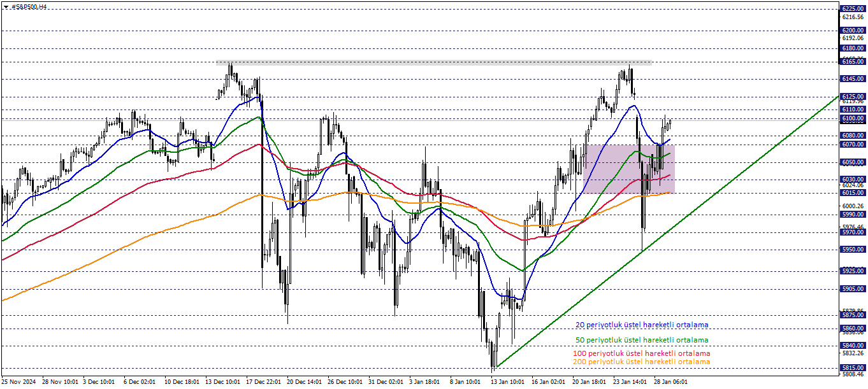Image resolution: width=868 pixels, height=389 pixels.
Task: Click the 6165.00 price level label
Action: [x=853, y=62]
